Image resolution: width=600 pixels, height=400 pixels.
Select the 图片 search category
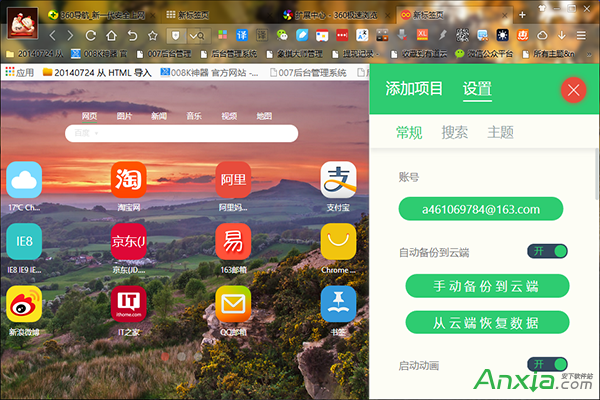pyautogui.click(x=124, y=116)
